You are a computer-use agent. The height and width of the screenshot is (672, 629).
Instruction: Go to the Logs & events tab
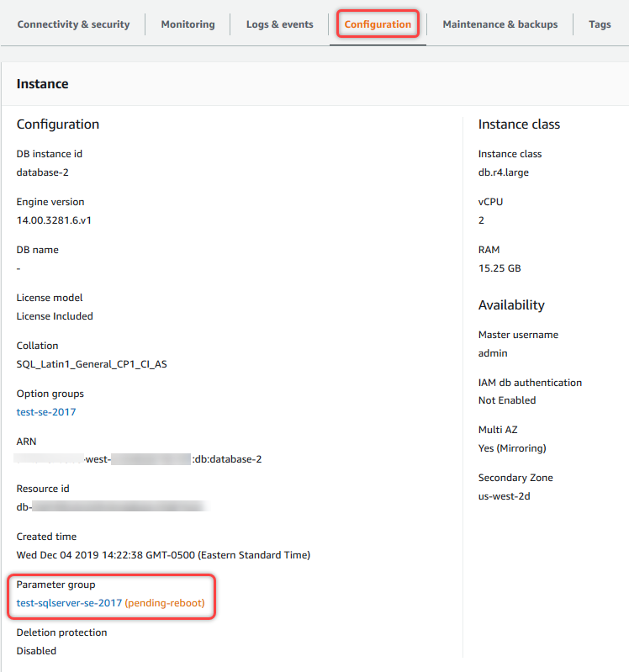tap(279, 24)
